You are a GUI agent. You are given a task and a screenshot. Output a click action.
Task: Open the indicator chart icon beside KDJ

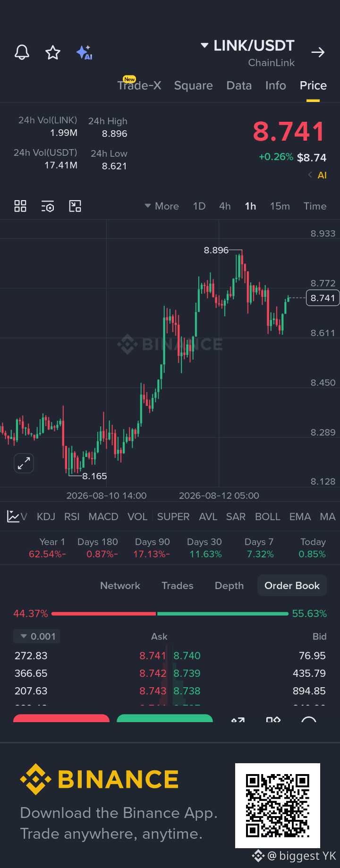[x=13, y=516]
